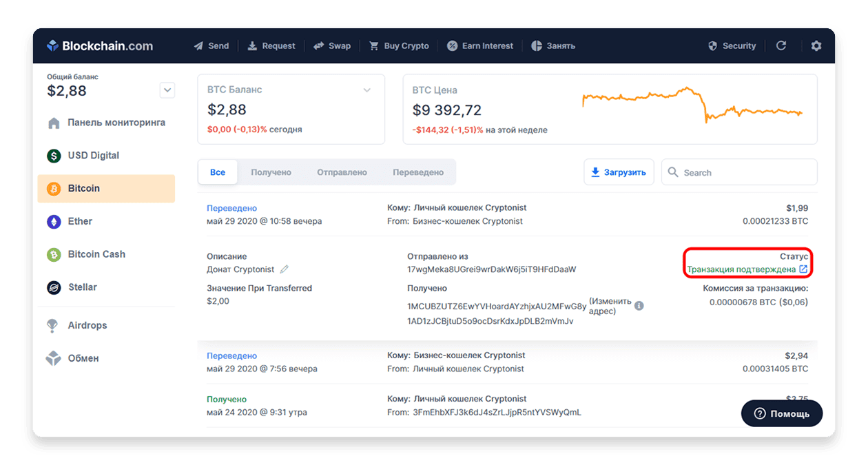Image resolution: width=868 pixels, height=465 pixels.
Task: Open the Security menu item
Action: point(732,46)
